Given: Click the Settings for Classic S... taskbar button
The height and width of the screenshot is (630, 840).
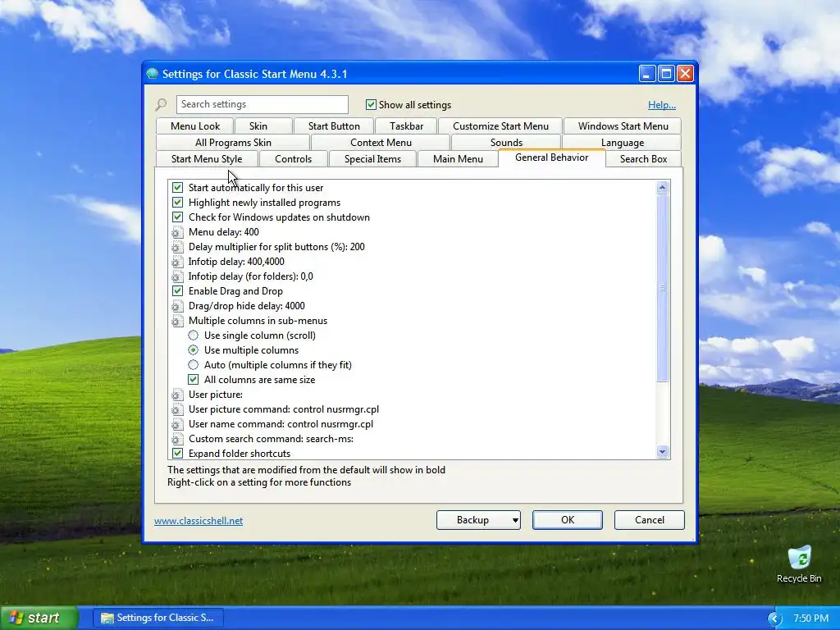Looking at the screenshot, I should point(158,618).
